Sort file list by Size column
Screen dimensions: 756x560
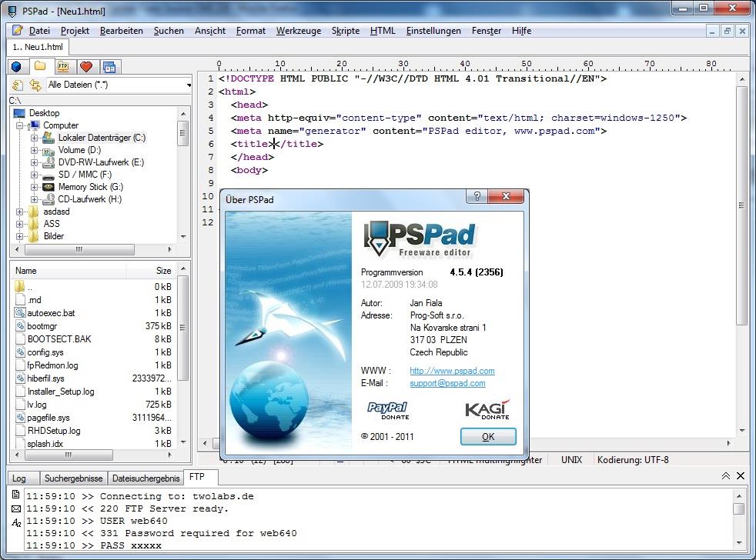[x=152, y=271]
